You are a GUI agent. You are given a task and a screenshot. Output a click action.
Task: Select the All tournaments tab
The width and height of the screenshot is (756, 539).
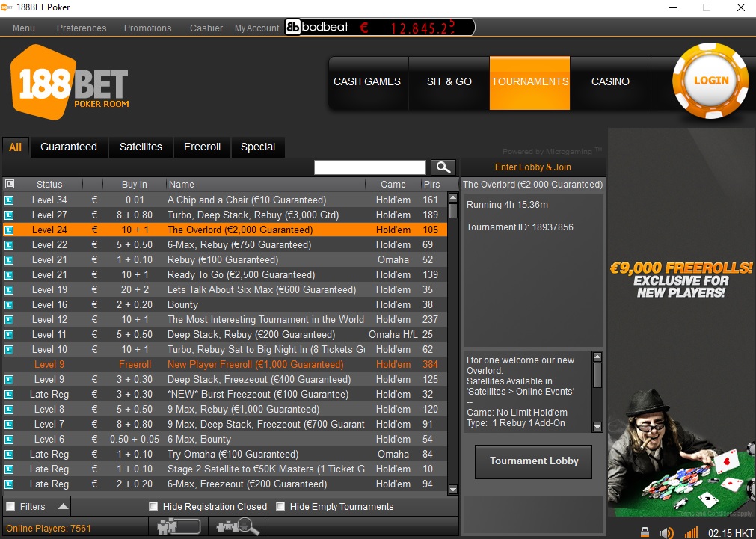click(x=16, y=147)
